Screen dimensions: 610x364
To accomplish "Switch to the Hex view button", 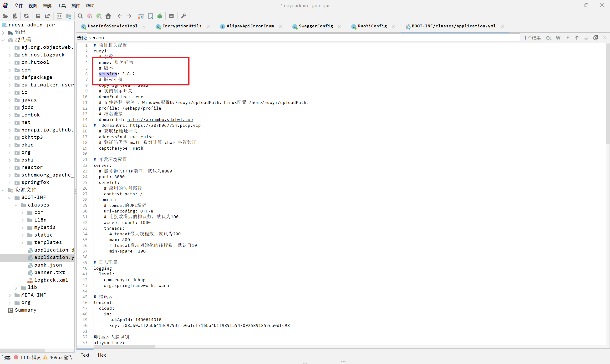I will [x=102, y=355].
